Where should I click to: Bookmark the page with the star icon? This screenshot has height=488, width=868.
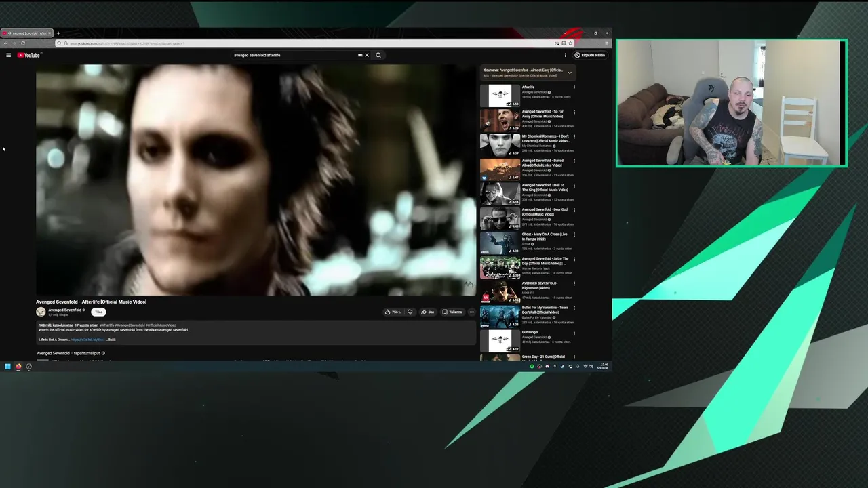click(570, 43)
